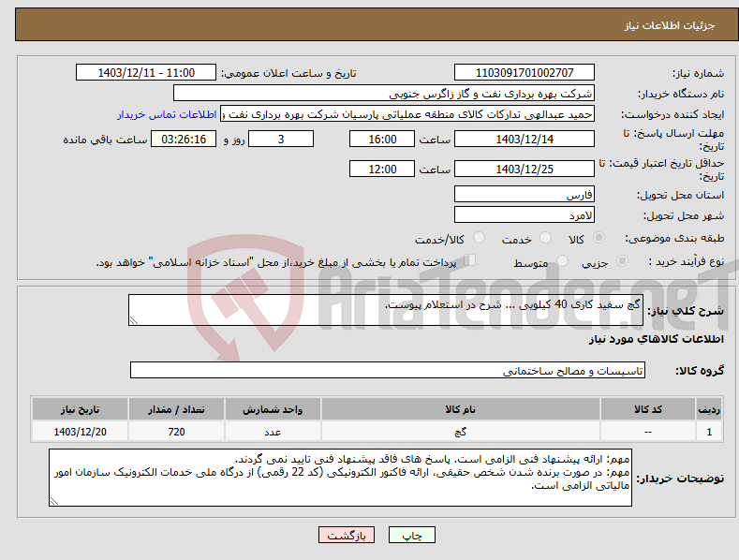Viewport: 739px width, 560px height.
Task: Click the کد کالا column header
Action: [648, 409]
